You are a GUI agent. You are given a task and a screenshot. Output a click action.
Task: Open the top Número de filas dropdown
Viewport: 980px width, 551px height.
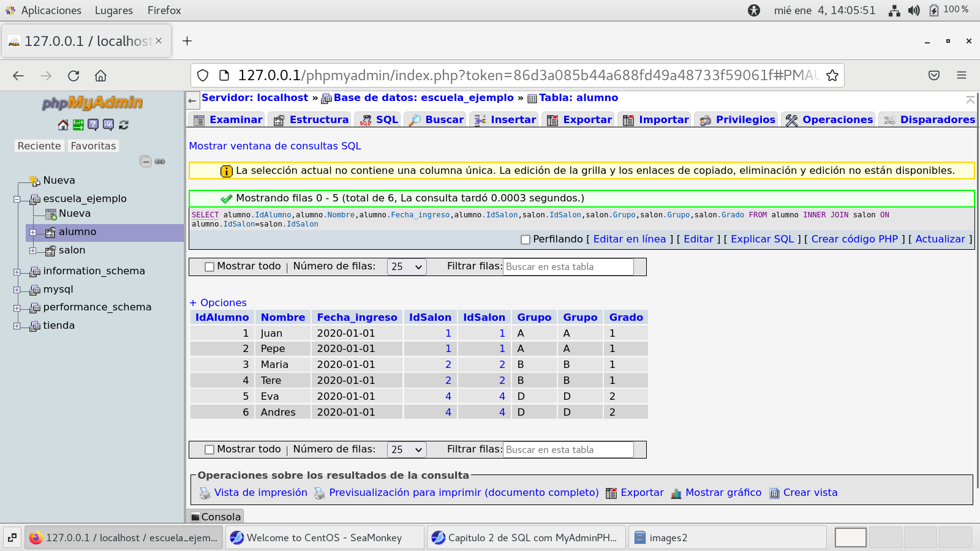pos(407,267)
